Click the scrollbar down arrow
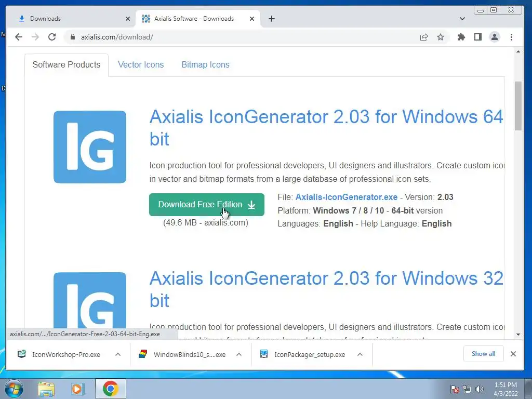Image resolution: width=532 pixels, height=399 pixels. (518, 335)
